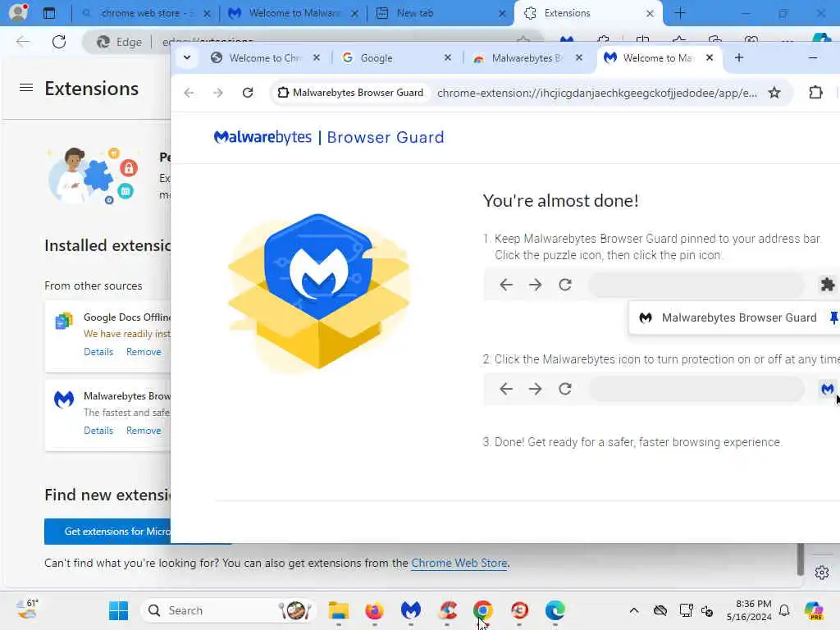Open the Chrome Web Store link
Screen dimensions: 840x630
tap(459, 563)
